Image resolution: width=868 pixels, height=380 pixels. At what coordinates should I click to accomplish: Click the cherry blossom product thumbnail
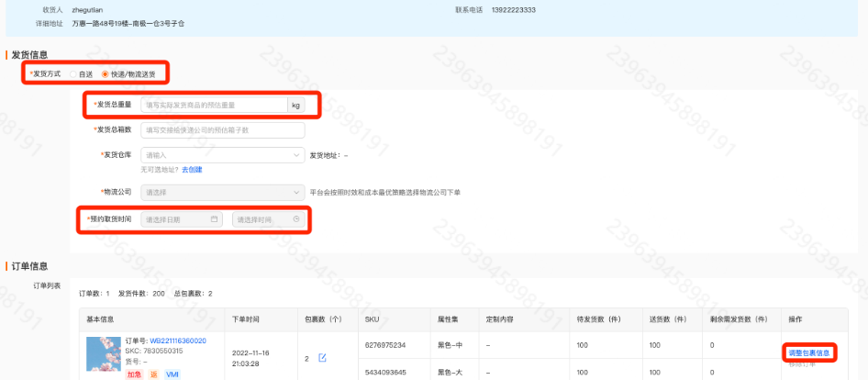104,353
